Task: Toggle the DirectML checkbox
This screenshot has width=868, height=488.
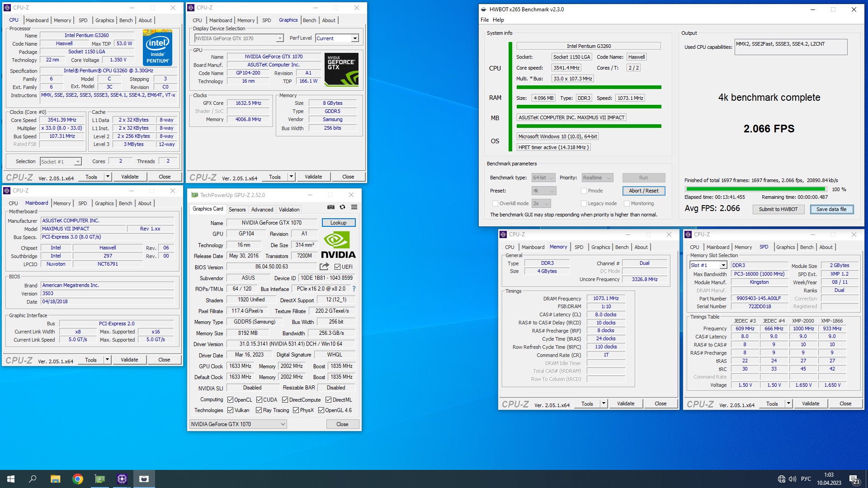Action: click(329, 400)
